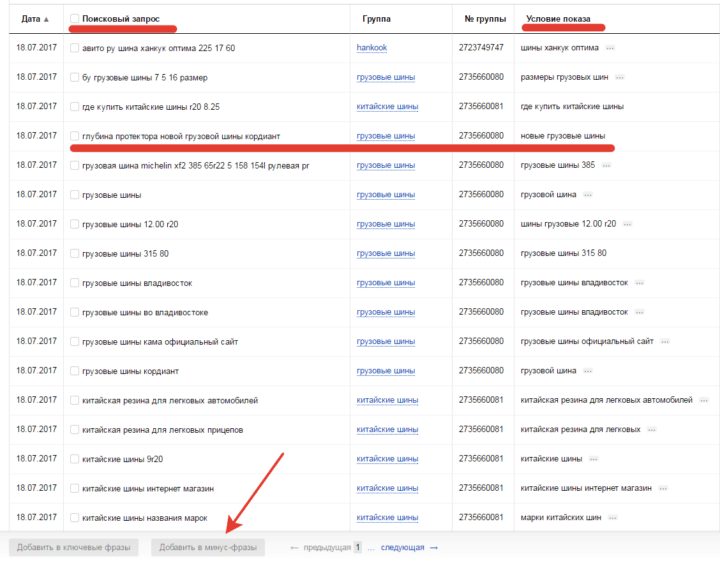Open китайские шины group in r20 8.25 row
720x561 pixels.
click(x=387, y=107)
